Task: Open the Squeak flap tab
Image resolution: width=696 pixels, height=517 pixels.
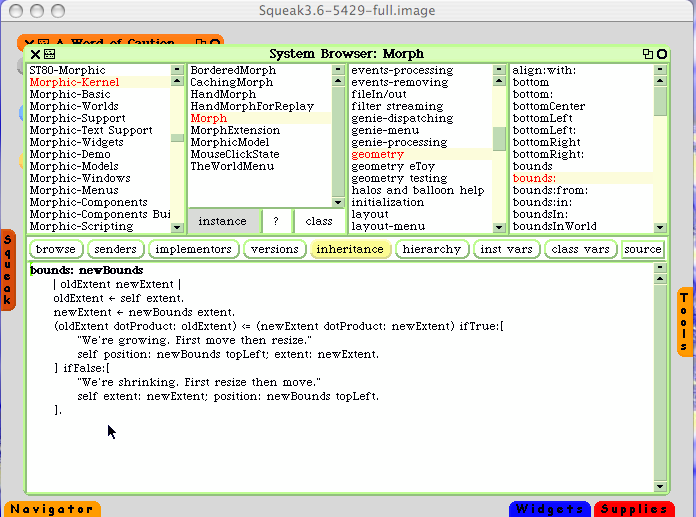Action: point(8,270)
